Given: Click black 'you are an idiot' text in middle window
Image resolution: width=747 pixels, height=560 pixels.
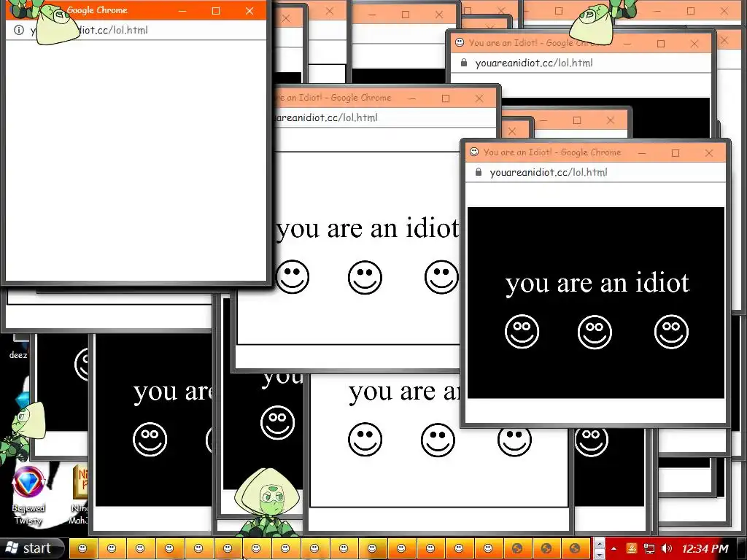Looking at the screenshot, I should [x=368, y=228].
